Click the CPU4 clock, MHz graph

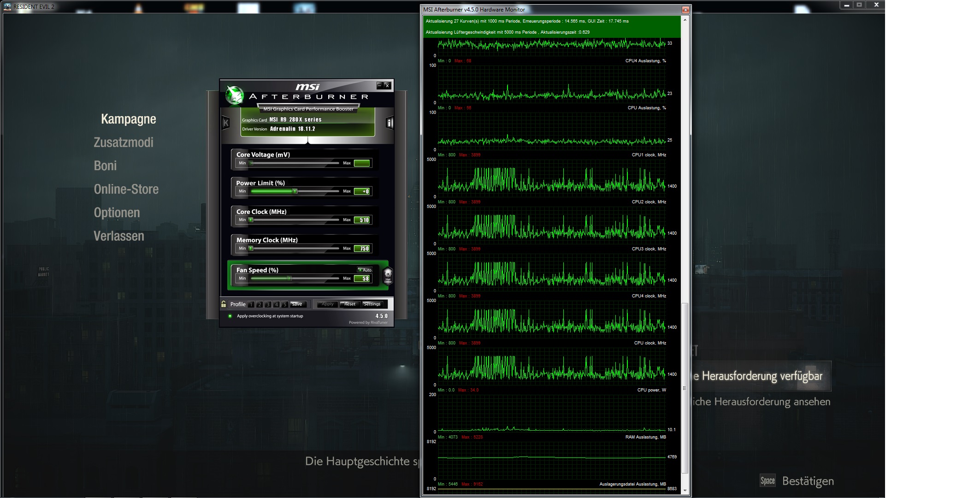(x=551, y=320)
